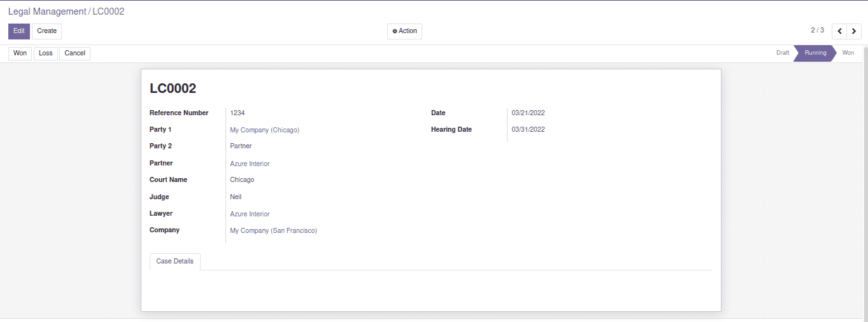Select the Running status stage
Image resolution: width=868 pixels, height=322 pixels.
815,53
